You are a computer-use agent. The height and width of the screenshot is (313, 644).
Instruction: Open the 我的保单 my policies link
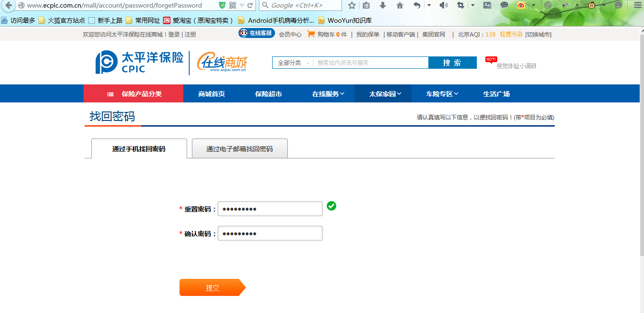[368, 34]
